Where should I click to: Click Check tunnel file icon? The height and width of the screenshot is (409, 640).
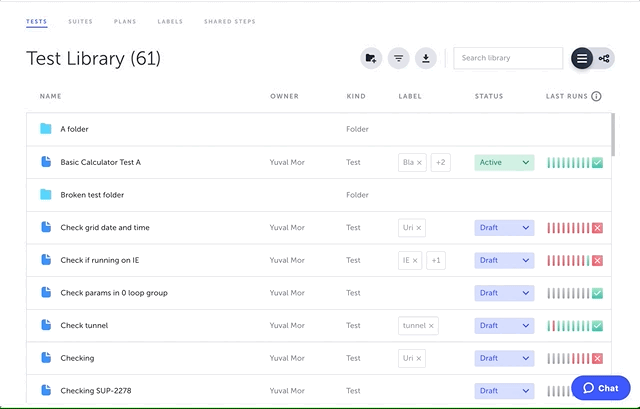(x=46, y=325)
